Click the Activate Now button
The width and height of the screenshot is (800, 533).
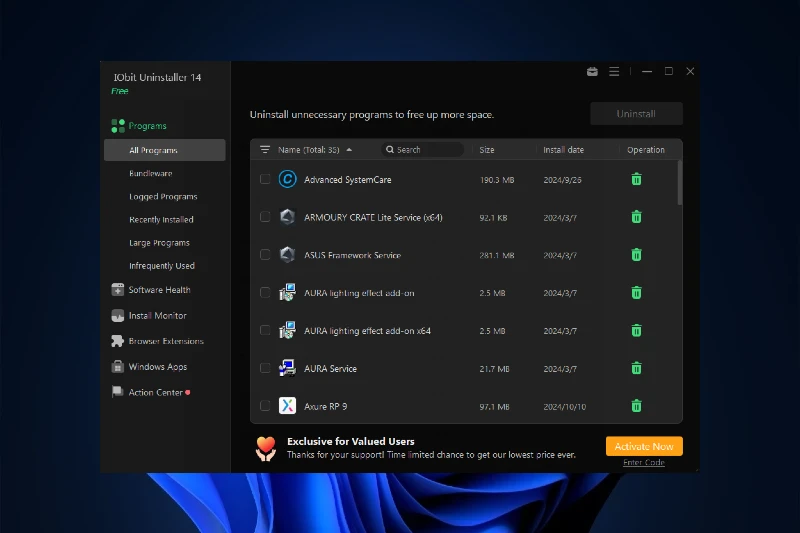click(x=644, y=446)
